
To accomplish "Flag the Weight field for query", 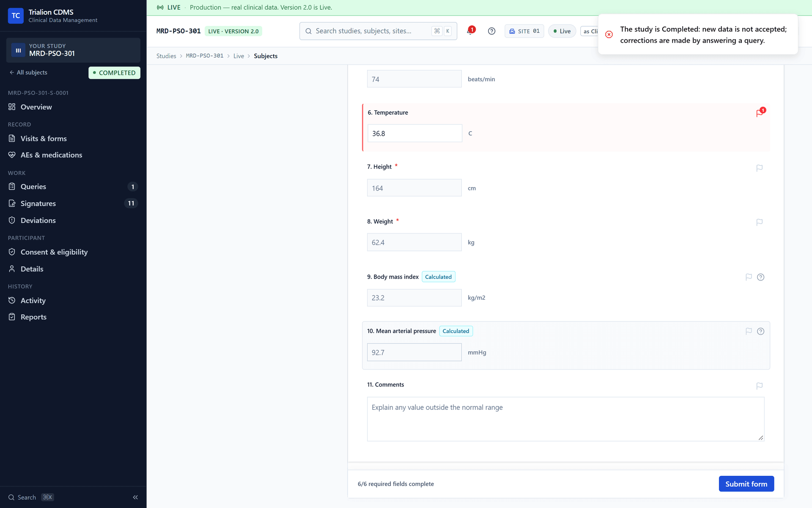I will click(x=760, y=222).
